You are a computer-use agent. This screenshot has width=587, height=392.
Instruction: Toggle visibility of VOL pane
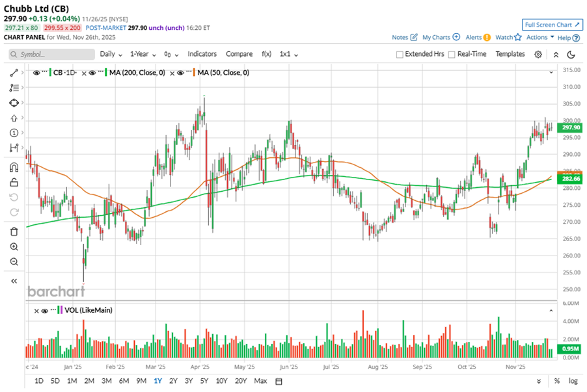pyautogui.click(x=44, y=311)
